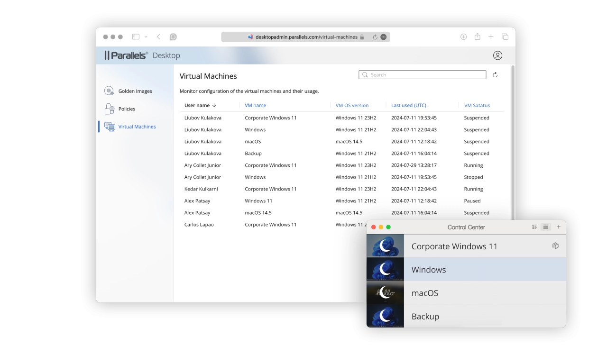Open the browser downloads icon
Viewport: 607px width, 364px height.
click(x=463, y=37)
